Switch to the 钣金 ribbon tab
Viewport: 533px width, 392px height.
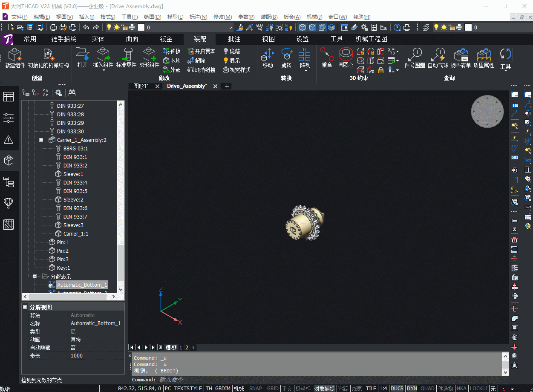166,39
